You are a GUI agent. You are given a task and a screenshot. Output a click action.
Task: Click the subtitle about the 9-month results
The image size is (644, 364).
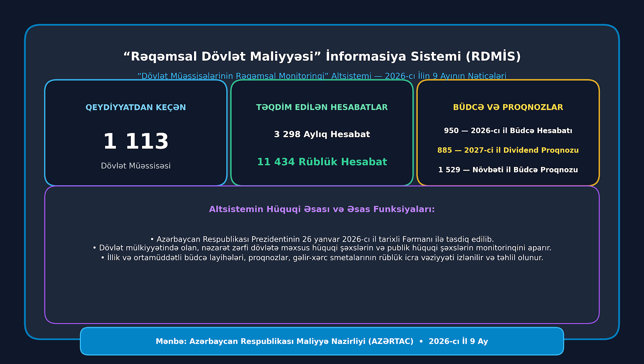[x=322, y=76]
